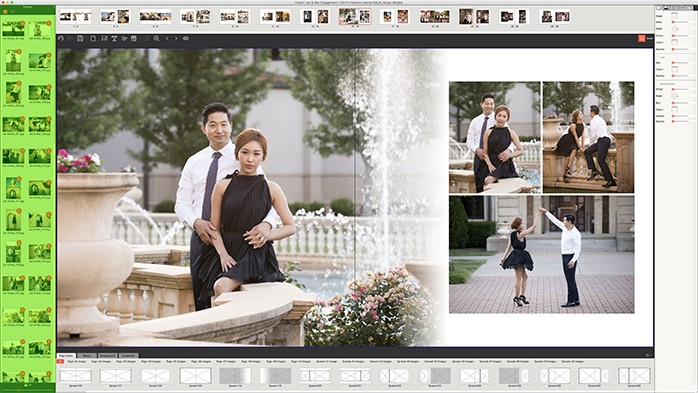The image size is (698, 393).
Task: Click the shape Angle dial
Action: (x=675, y=29)
